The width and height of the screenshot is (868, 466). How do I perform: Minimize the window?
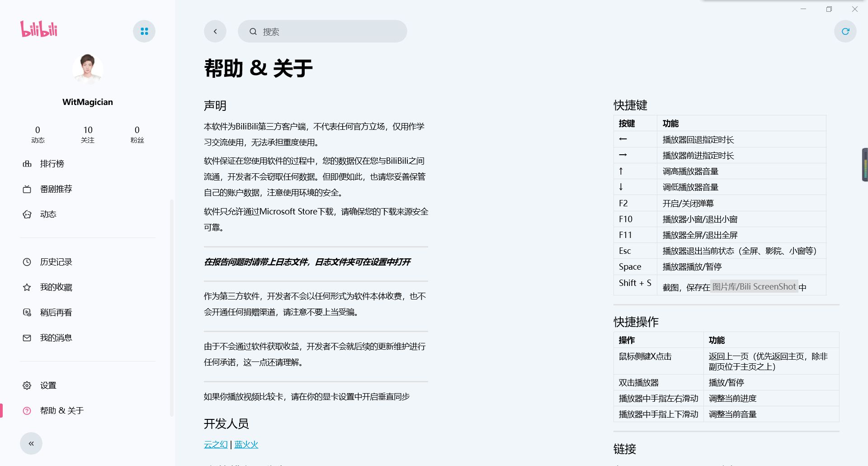(803, 9)
